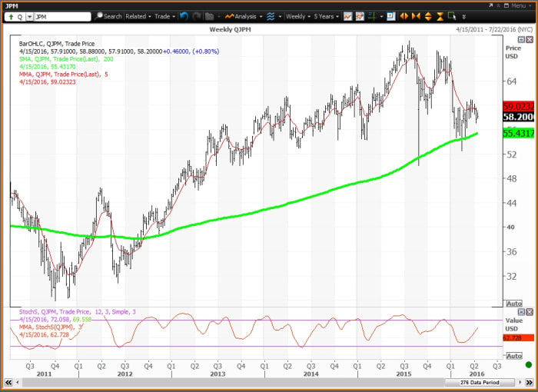This screenshot has width=538, height=392.
Task: Click the horizontal compress arrows icon
Action: [x=417, y=16]
